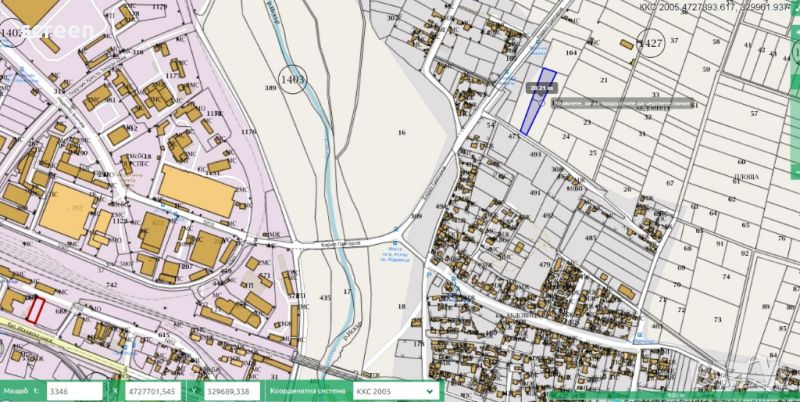
Task: Select parcel 67 on the map
Action: (670, 183)
